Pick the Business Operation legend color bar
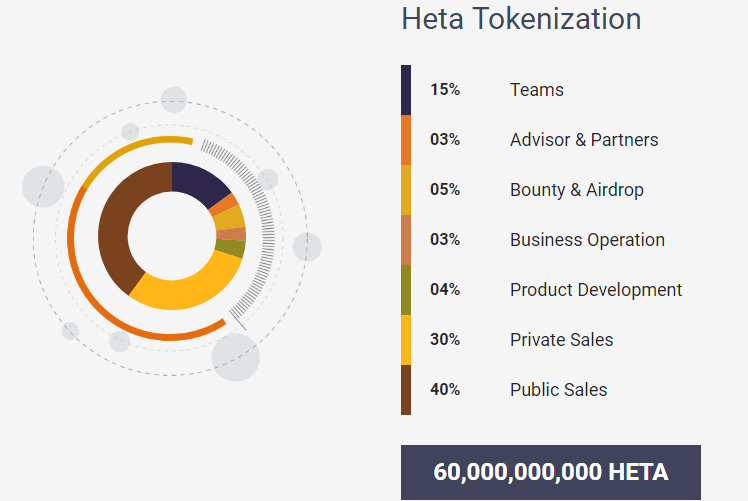 pyautogui.click(x=406, y=240)
